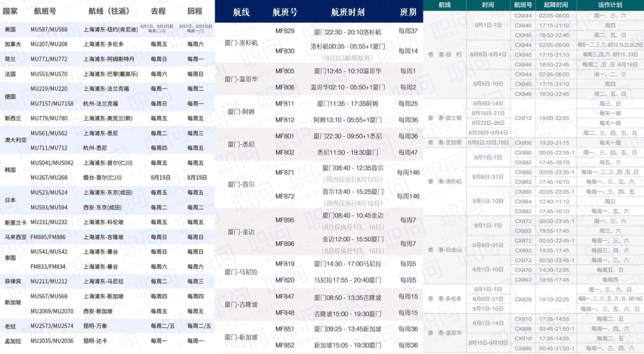
Task: Click the 马来西亚 country cell
Action: [16, 237]
